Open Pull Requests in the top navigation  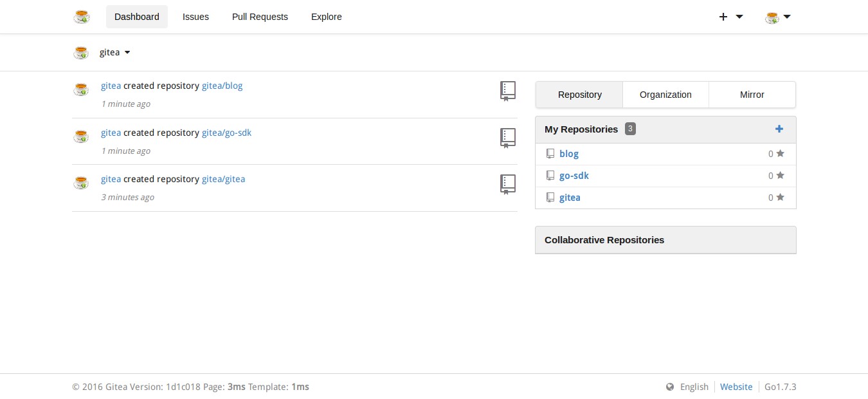click(260, 17)
